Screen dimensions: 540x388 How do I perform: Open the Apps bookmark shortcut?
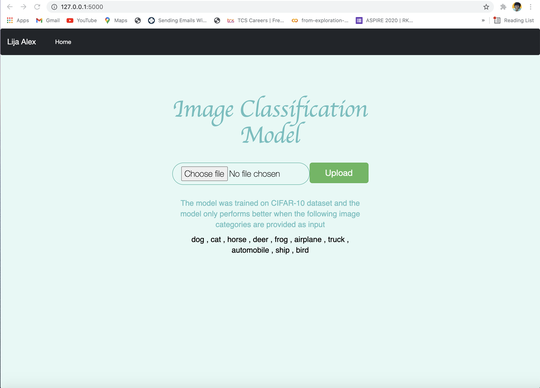[18, 20]
